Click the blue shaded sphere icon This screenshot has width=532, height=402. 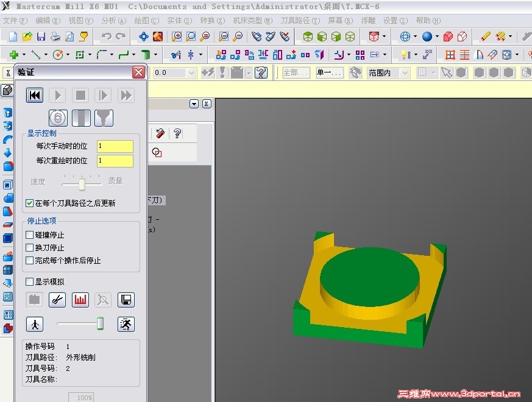tap(427, 37)
